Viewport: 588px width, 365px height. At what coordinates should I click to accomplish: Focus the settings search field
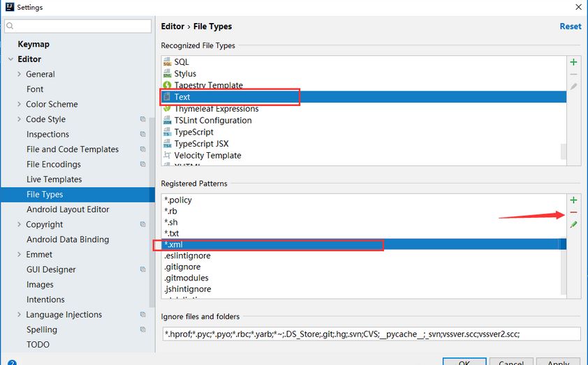click(x=78, y=26)
